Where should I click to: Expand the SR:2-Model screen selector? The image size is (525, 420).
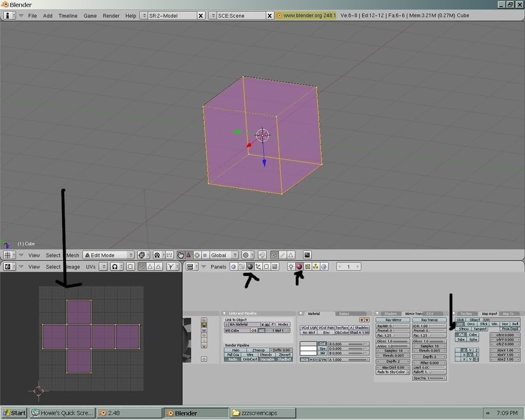click(144, 16)
